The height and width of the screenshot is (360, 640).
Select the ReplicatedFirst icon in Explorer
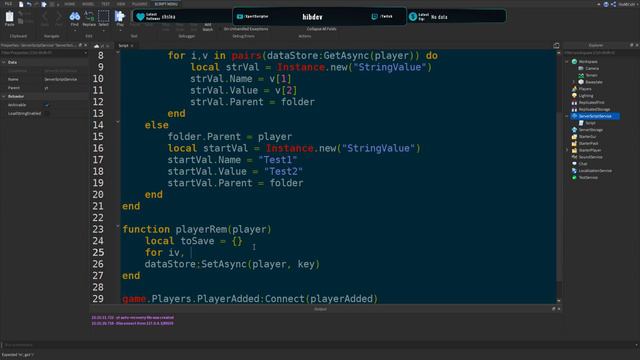pos(574,102)
